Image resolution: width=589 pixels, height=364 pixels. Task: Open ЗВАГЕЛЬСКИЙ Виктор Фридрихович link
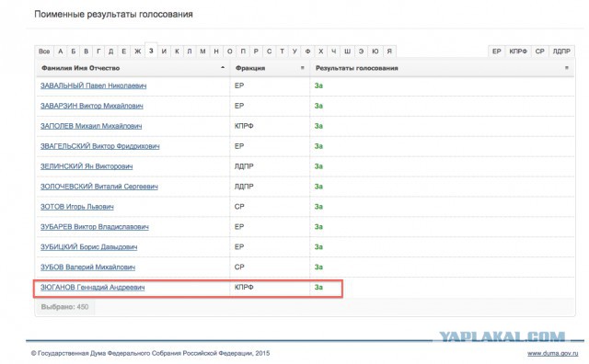pyautogui.click(x=100, y=146)
